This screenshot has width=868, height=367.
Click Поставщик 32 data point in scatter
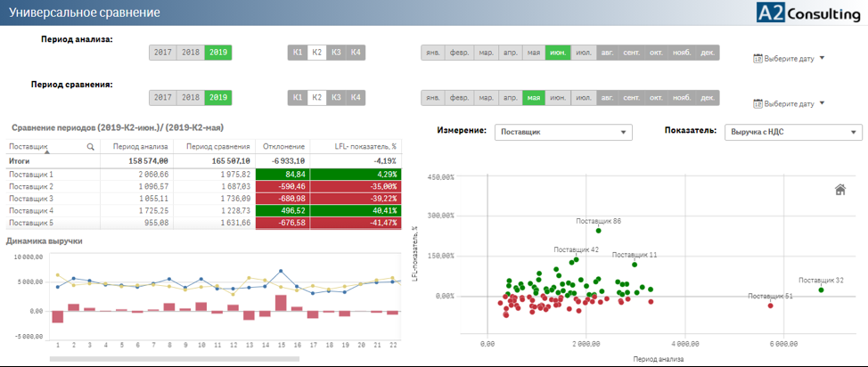[821, 290]
